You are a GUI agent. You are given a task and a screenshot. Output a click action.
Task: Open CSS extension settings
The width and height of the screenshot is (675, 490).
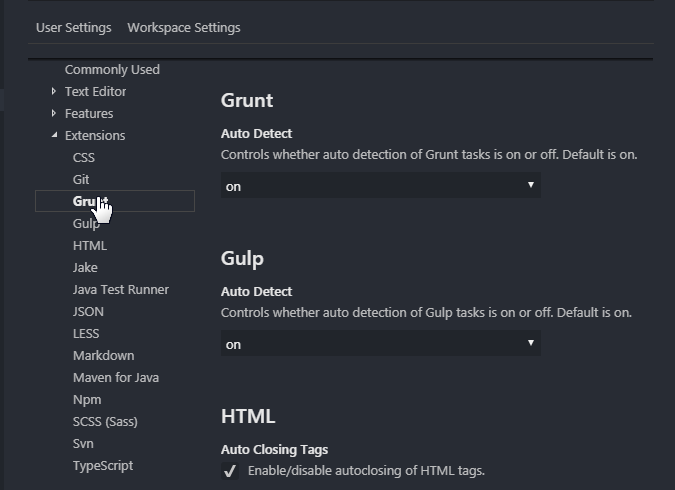tap(84, 157)
